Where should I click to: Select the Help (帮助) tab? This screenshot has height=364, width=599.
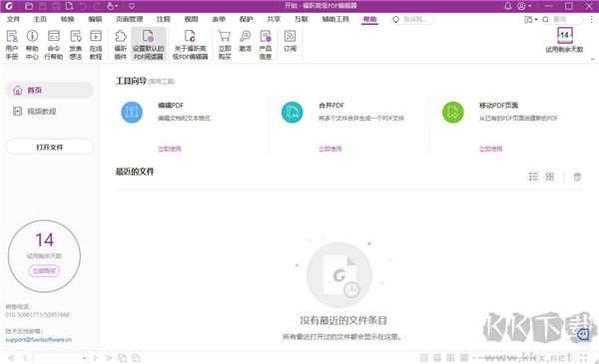(369, 19)
